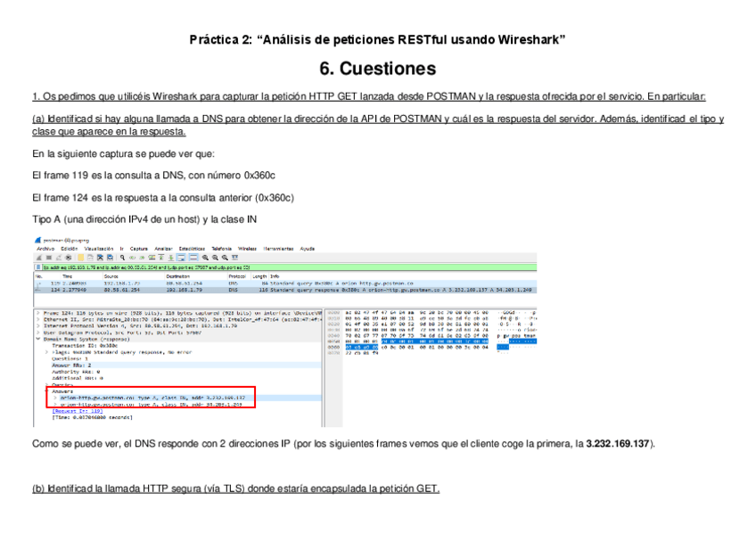Expand the Queries tree node
756x534 pixels.
pyautogui.click(x=46, y=385)
